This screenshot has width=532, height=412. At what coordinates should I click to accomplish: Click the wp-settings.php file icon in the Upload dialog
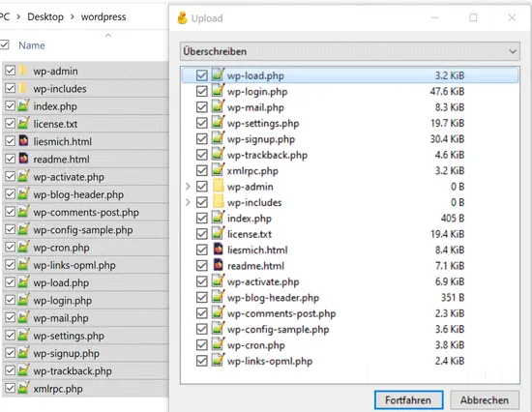218,123
